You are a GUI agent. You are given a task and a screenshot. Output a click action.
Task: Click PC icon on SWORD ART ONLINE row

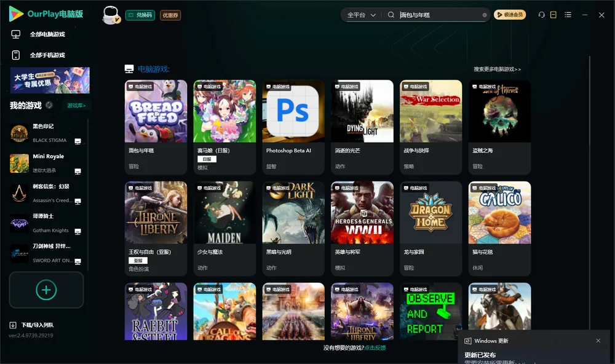(77, 262)
